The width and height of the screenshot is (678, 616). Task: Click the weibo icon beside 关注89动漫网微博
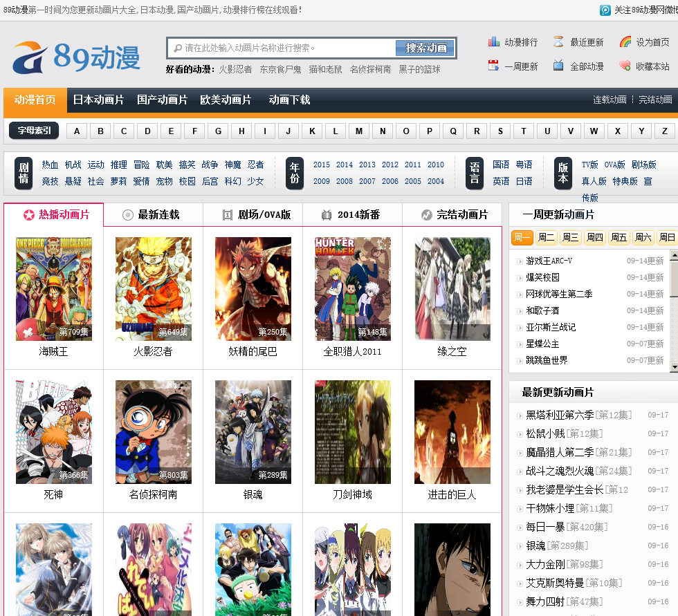click(x=605, y=10)
